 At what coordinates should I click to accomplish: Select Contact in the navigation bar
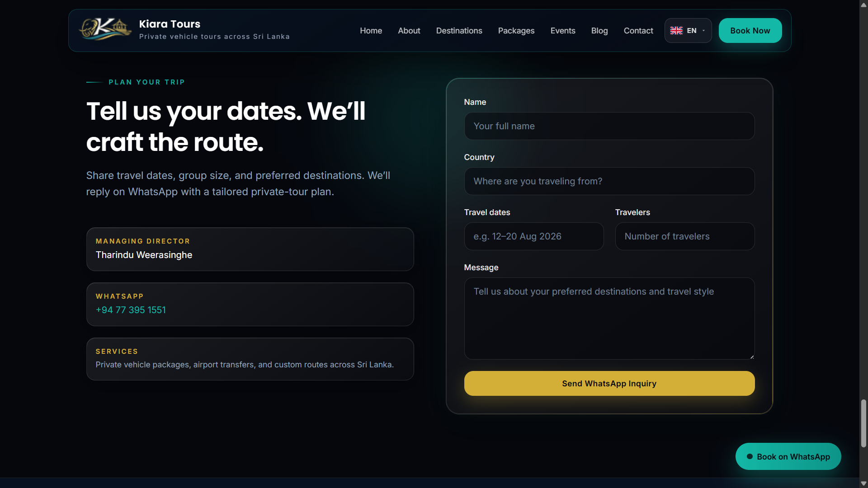point(638,31)
